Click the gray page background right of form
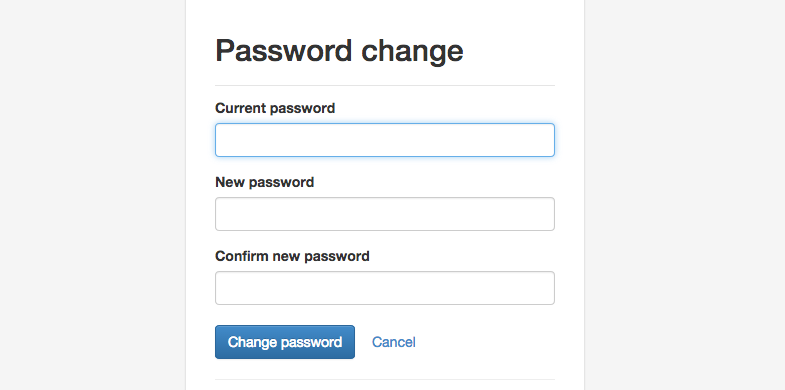785x390 pixels. [684, 195]
